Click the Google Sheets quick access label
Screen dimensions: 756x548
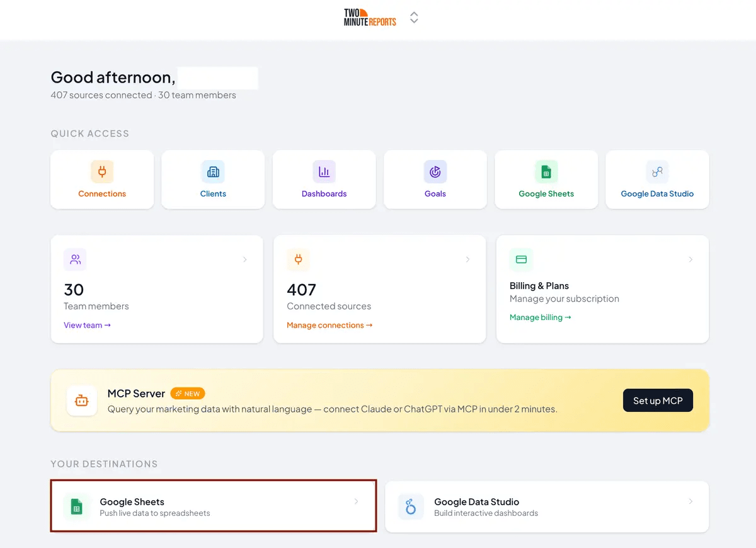tap(546, 194)
